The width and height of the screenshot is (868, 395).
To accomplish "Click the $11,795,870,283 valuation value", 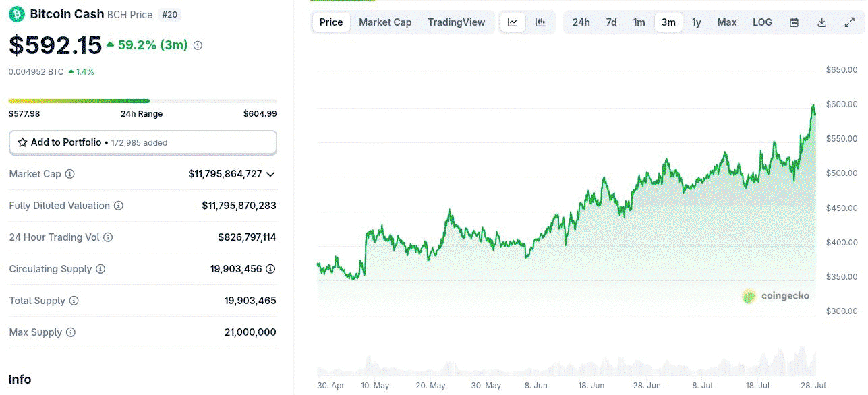I will (x=239, y=206).
